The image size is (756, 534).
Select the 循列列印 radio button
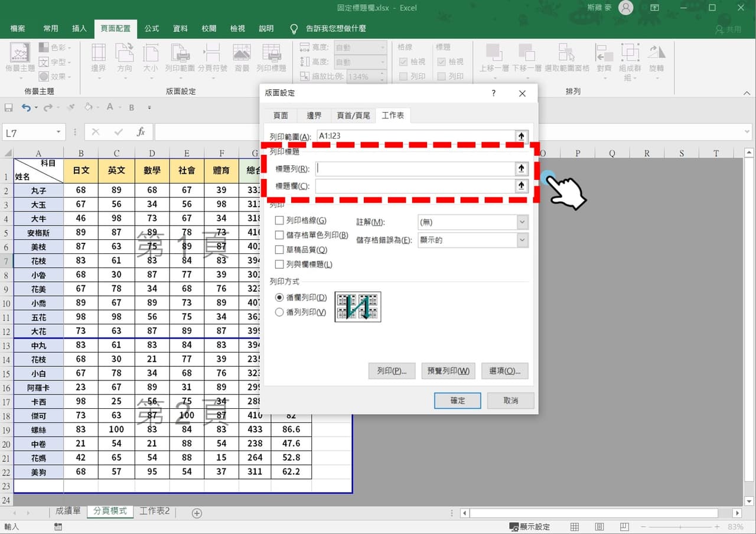coord(279,312)
